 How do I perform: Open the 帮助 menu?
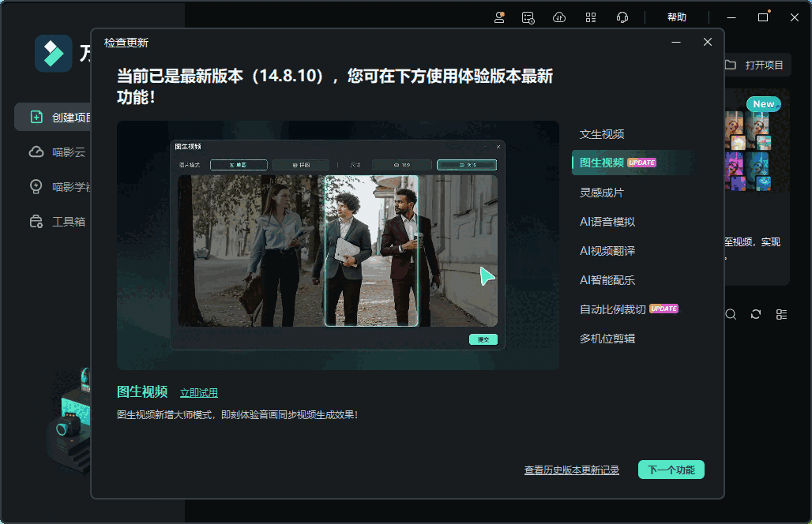[677, 17]
